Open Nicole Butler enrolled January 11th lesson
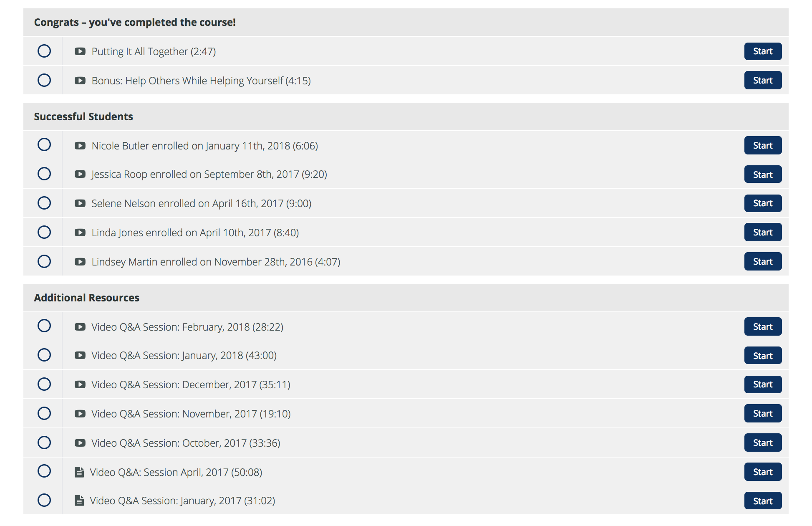812x526 pixels. pos(204,146)
